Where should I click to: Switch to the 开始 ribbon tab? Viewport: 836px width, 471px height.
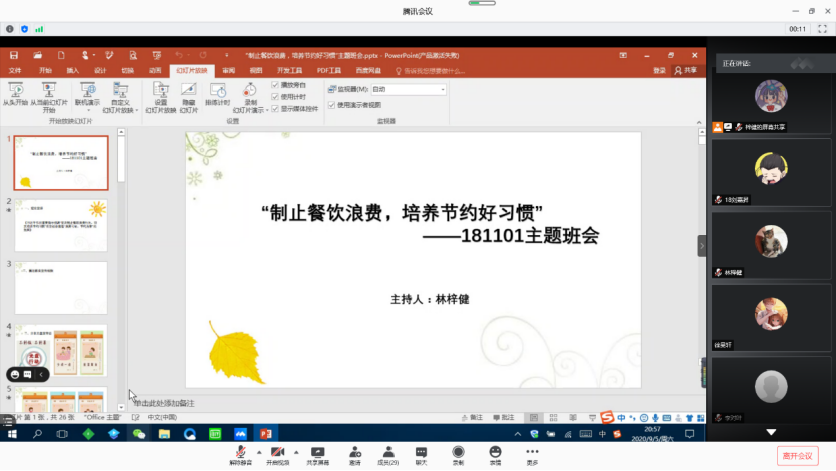pos(45,70)
